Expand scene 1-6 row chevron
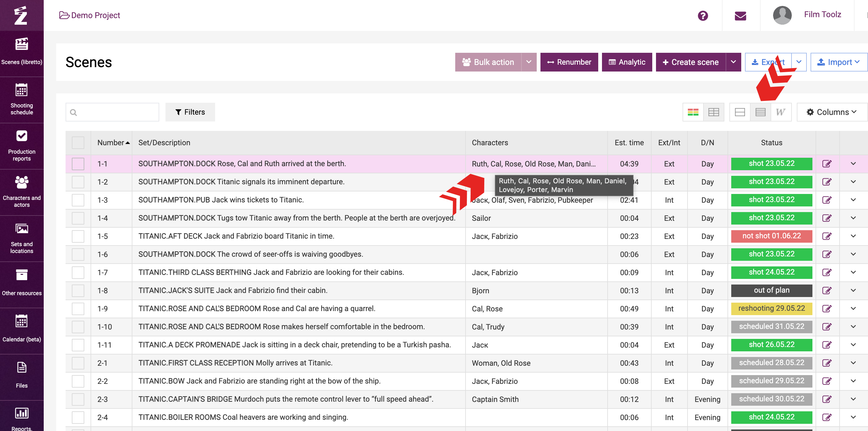This screenshot has width=868, height=431. [x=853, y=255]
